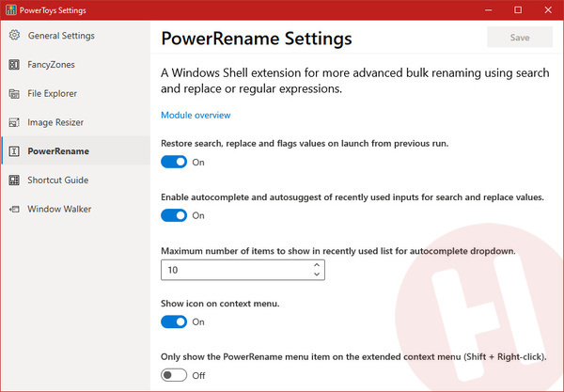The height and width of the screenshot is (392, 564).
Task: Open the FancyZones settings page
Action: pyautogui.click(x=51, y=64)
